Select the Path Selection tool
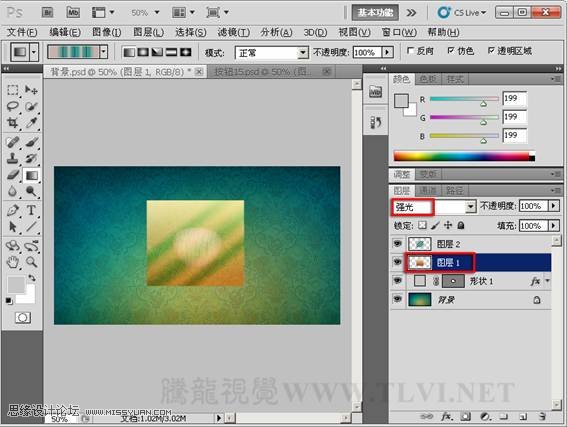 point(13,227)
